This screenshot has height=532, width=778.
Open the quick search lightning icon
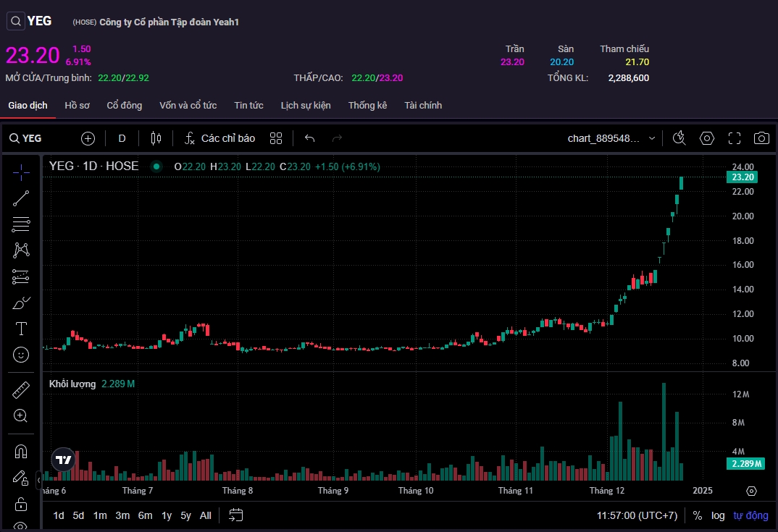pyautogui.click(x=679, y=138)
